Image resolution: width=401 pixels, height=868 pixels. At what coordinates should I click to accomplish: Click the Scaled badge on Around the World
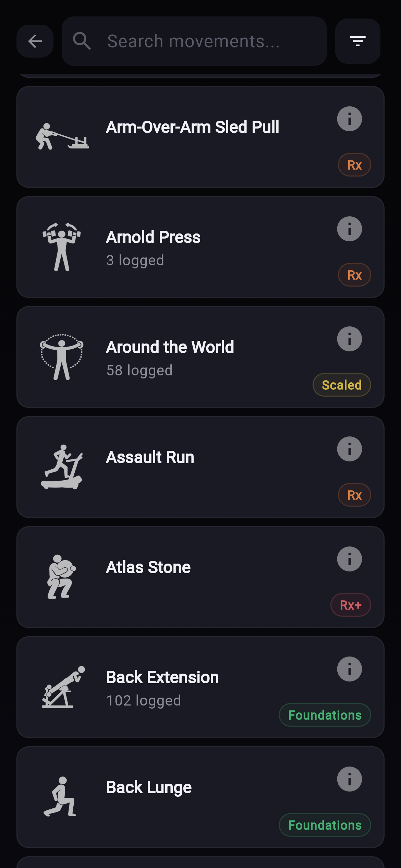pos(342,385)
